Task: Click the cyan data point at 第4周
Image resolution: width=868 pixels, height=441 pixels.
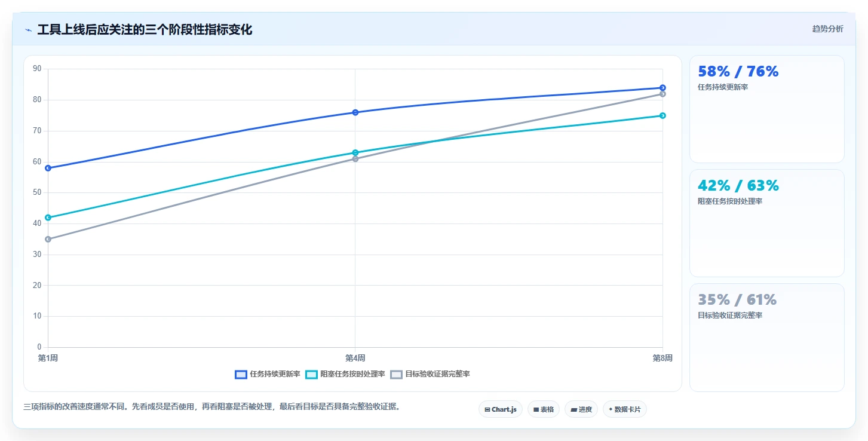Action: (355, 152)
